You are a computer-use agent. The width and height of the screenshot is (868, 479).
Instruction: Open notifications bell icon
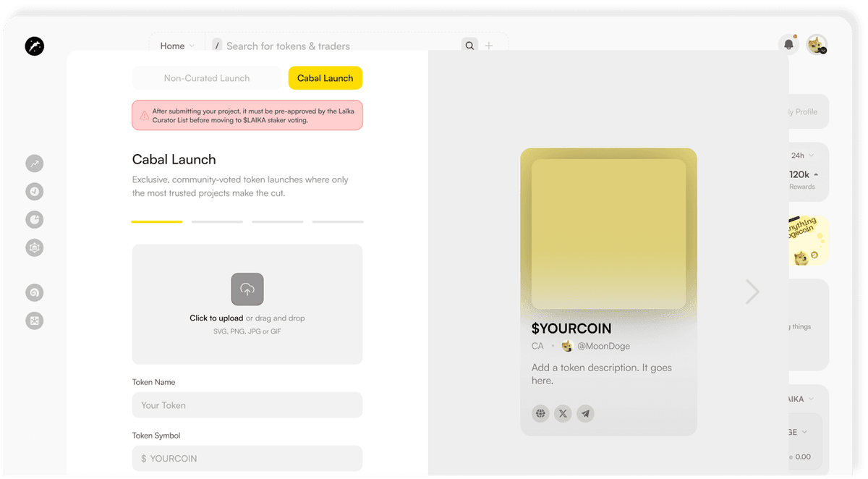tap(788, 45)
